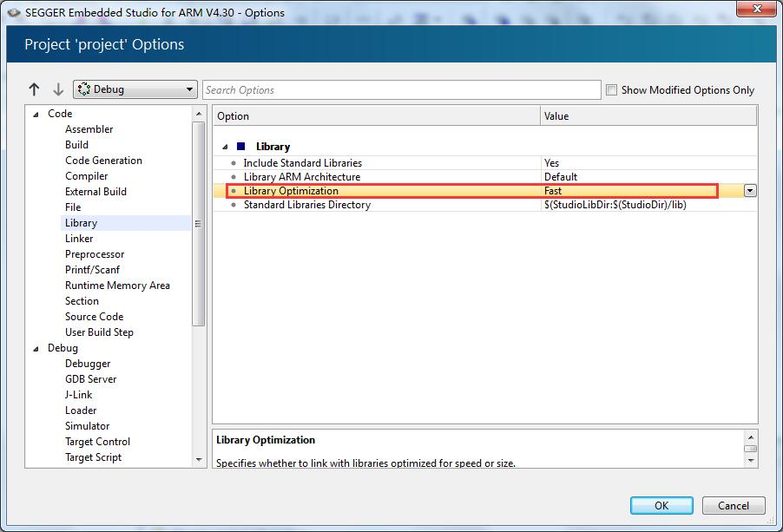Enable Show Modified Options Only checkbox
This screenshot has height=532, width=783.
point(611,90)
